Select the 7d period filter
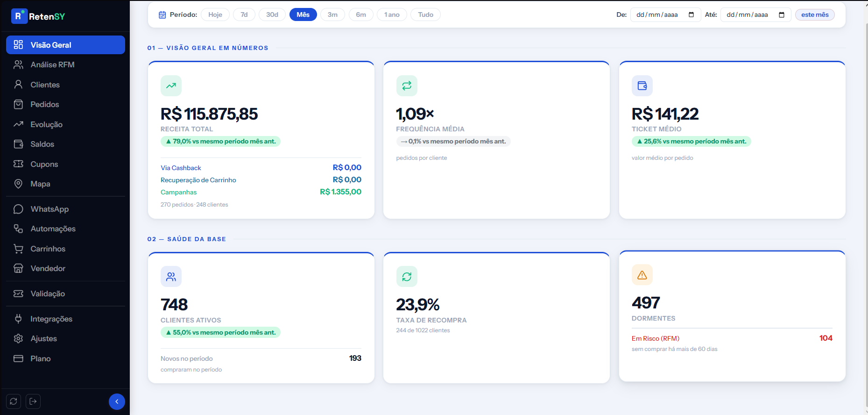 pyautogui.click(x=244, y=14)
